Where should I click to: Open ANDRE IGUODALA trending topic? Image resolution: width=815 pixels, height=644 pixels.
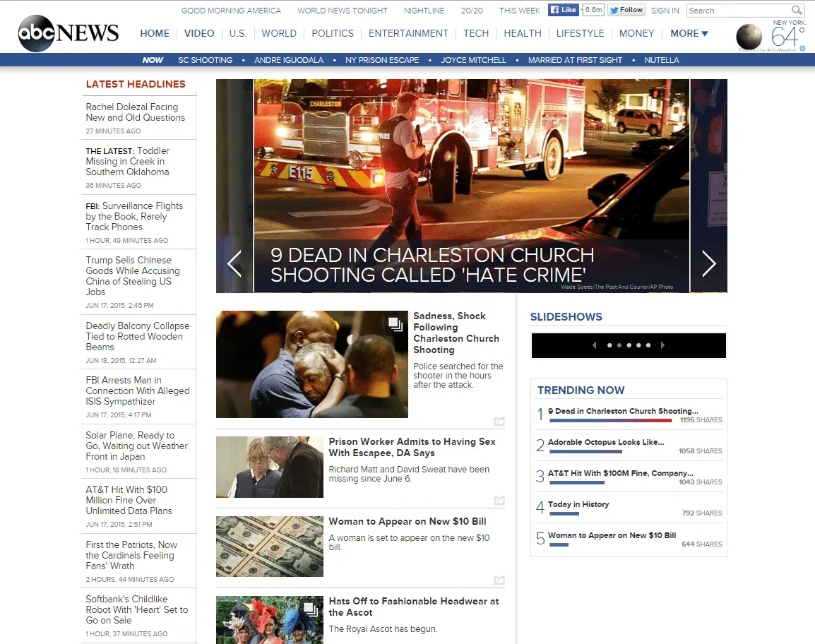tap(288, 60)
